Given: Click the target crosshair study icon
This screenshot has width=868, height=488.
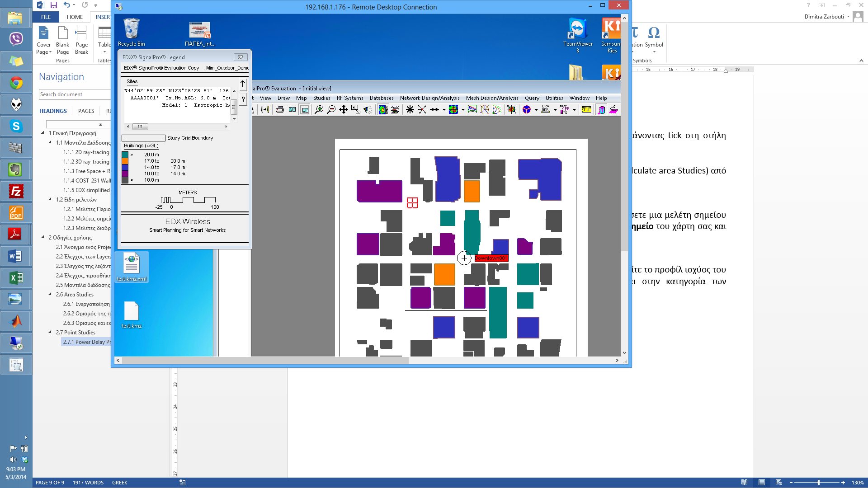Looking at the screenshot, I should coord(512,109).
